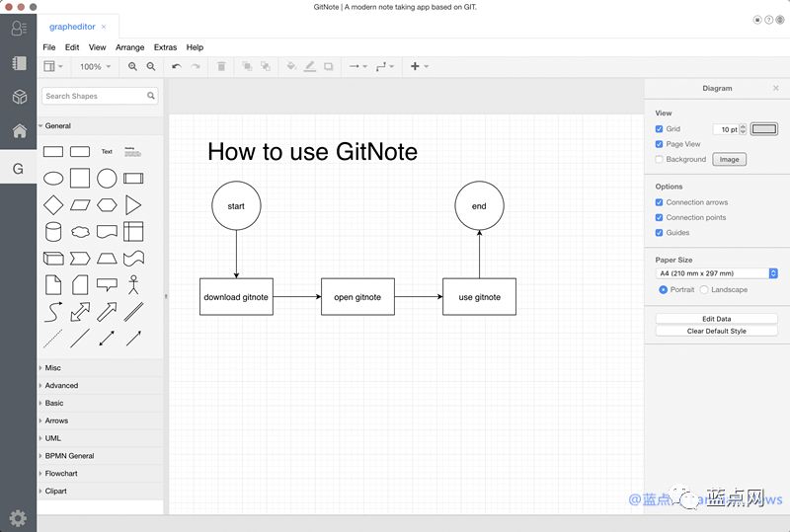This screenshot has width=790, height=532.
Task: Click the fill color bucket icon
Action: click(x=291, y=66)
